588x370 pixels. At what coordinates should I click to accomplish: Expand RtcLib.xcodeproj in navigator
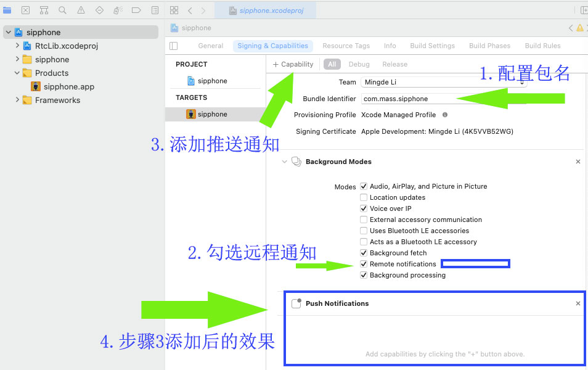coord(17,46)
